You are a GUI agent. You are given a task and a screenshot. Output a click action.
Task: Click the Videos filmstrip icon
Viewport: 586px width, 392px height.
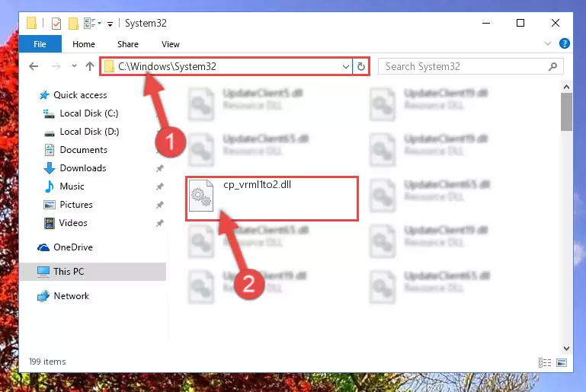click(50, 223)
